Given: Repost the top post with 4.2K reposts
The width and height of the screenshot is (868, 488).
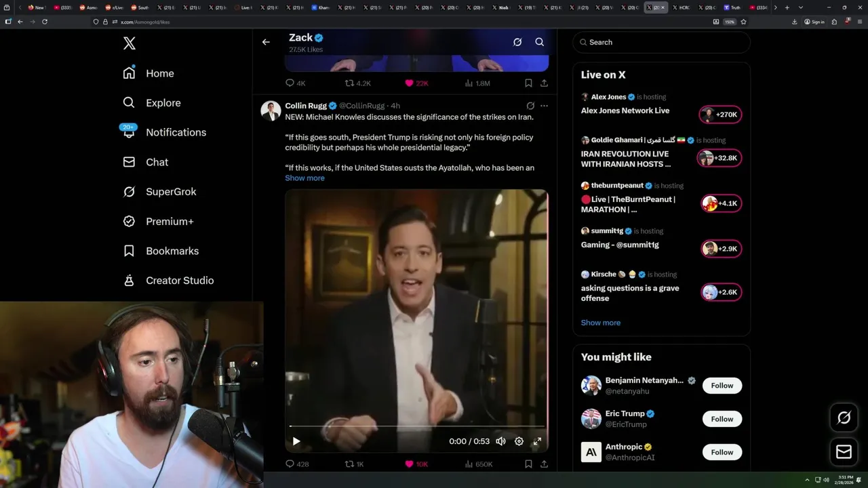Looking at the screenshot, I should tap(358, 83).
